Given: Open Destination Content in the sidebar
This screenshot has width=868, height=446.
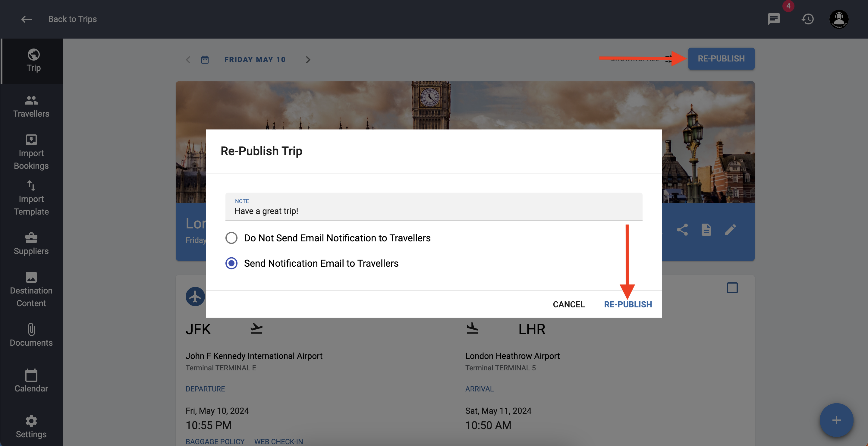Looking at the screenshot, I should (x=31, y=290).
